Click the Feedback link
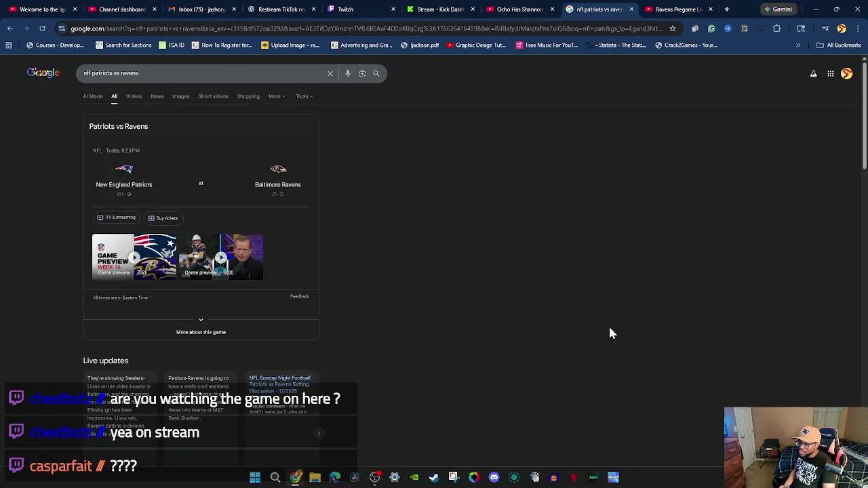Screen dimensions: 868x488 click(300, 296)
